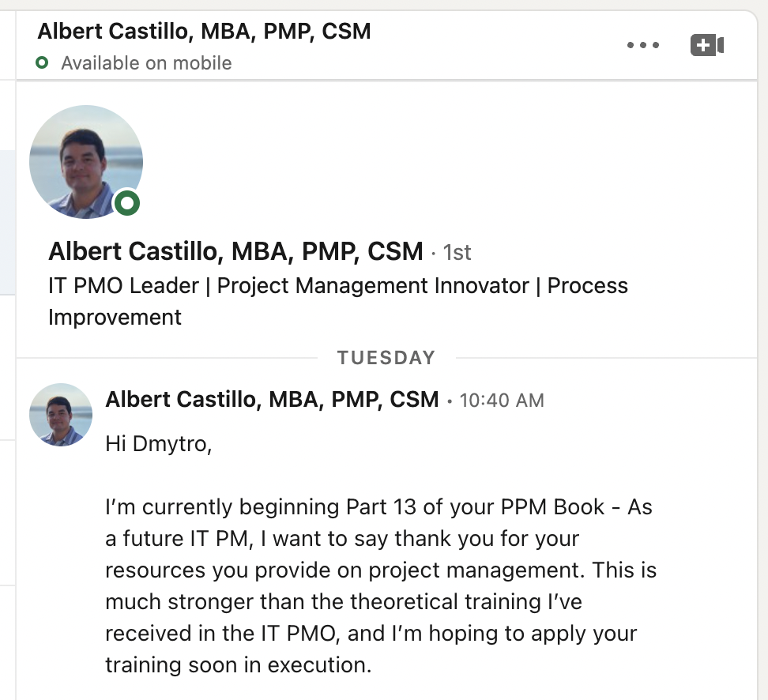Click the word "Improvement" in headline
768x700 pixels.
point(115,317)
